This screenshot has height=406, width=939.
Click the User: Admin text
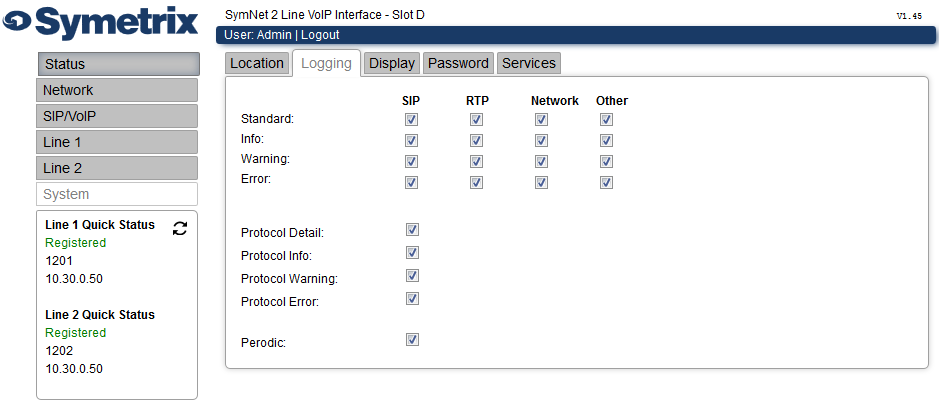[x=258, y=35]
